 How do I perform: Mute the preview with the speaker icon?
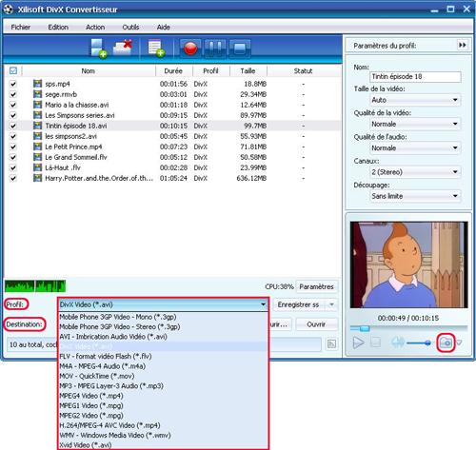tap(398, 342)
